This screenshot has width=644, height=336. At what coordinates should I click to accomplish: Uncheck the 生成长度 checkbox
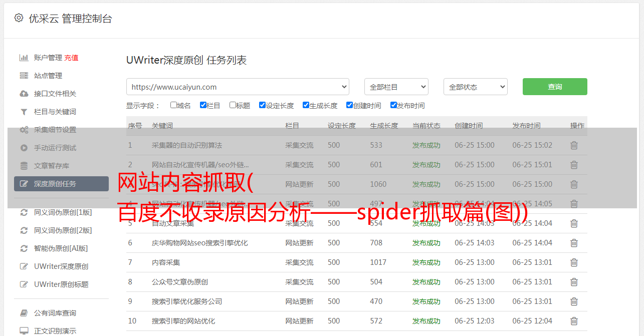point(306,105)
